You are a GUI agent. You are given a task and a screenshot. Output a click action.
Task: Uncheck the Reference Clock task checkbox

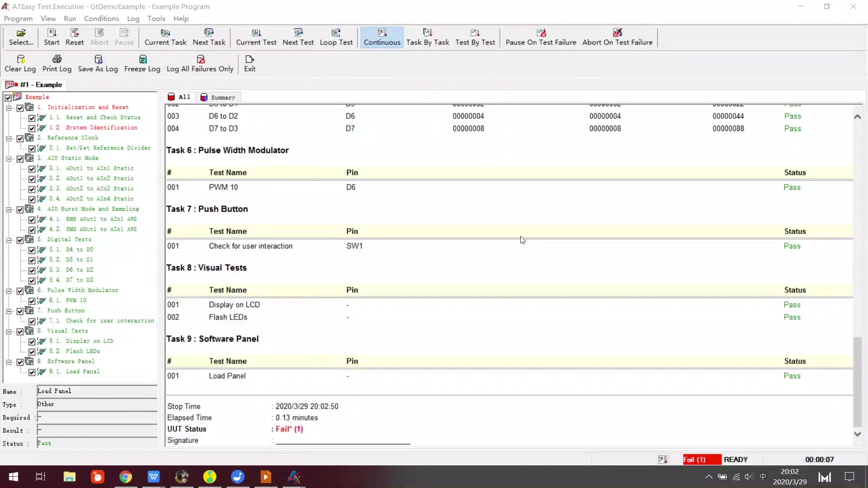point(20,138)
